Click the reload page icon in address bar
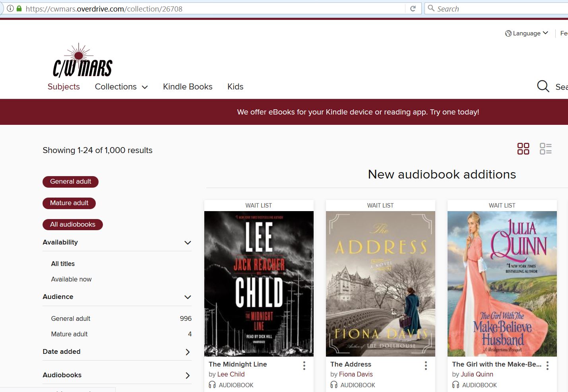The width and height of the screenshot is (568, 392). tap(413, 8)
